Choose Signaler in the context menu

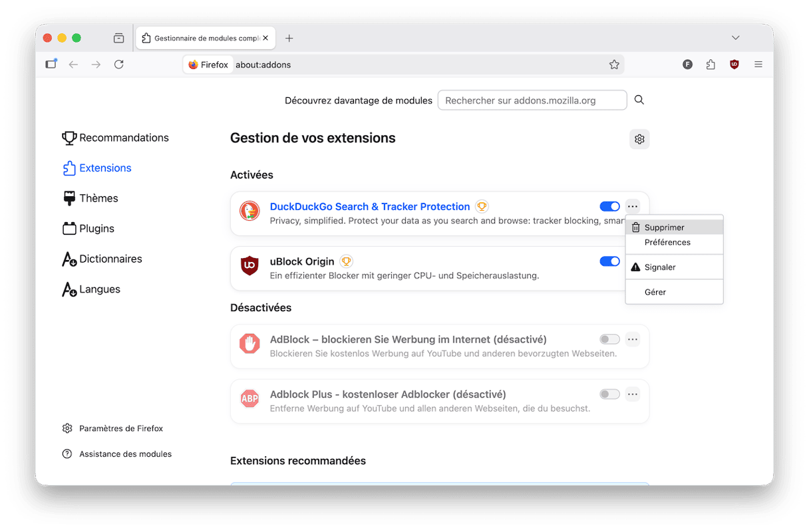click(674, 267)
